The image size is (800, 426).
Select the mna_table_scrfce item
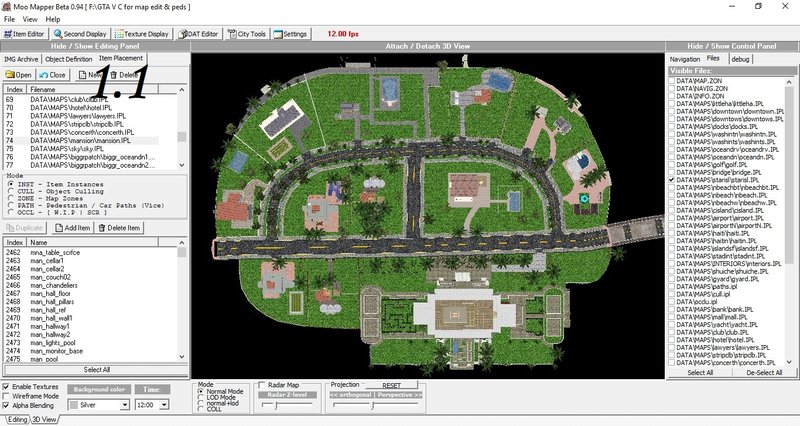click(55, 253)
